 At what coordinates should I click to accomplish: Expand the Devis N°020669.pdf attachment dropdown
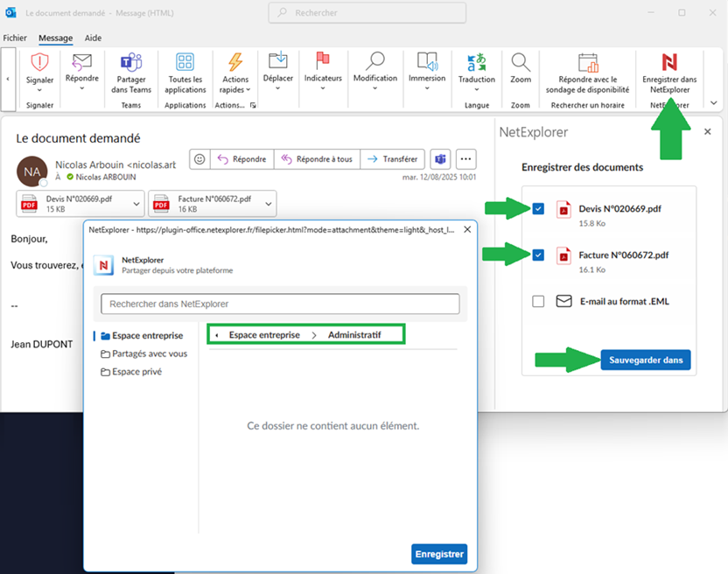[136, 204]
